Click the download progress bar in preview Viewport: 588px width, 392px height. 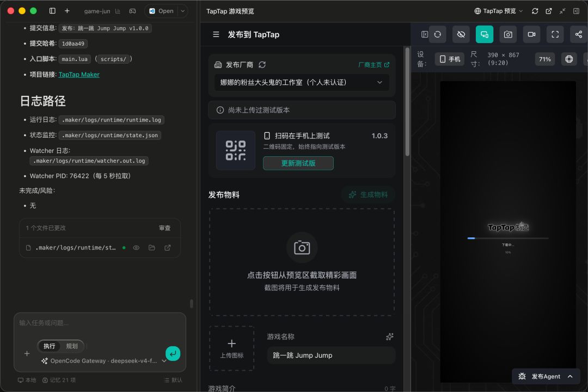click(508, 238)
